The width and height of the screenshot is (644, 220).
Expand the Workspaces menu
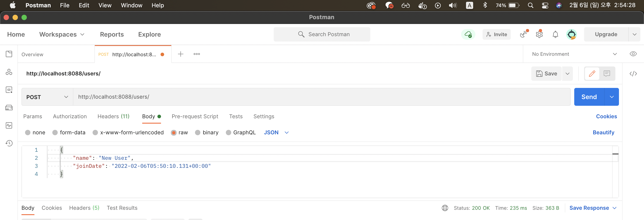[x=62, y=34]
